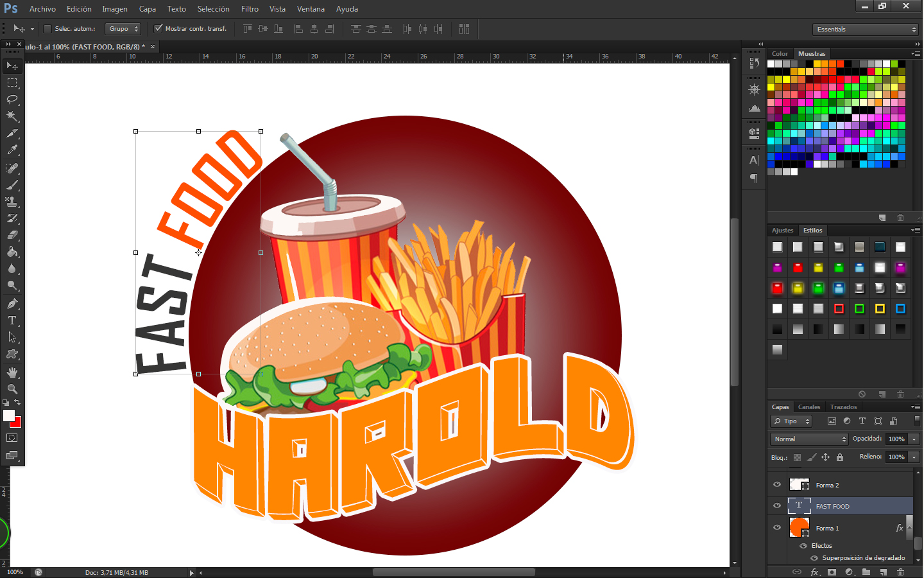This screenshot has height=578, width=924.
Task: Open the Tipo layer filter dropdown
Action: point(792,421)
